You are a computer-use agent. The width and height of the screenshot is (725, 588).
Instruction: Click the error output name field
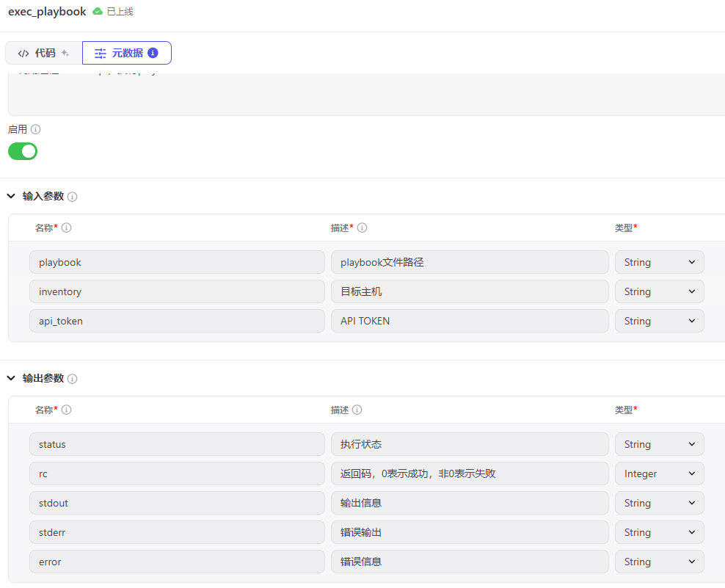click(x=177, y=562)
